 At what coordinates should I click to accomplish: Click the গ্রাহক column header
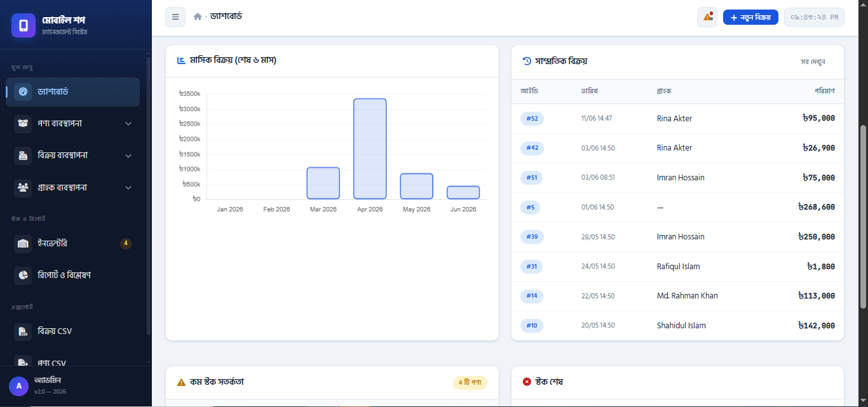pos(664,91)
